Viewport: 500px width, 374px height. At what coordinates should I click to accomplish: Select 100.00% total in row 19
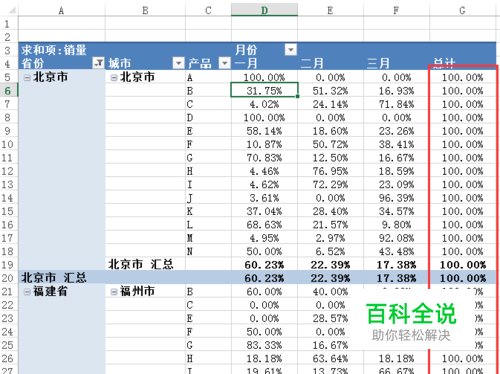(462, 265)
